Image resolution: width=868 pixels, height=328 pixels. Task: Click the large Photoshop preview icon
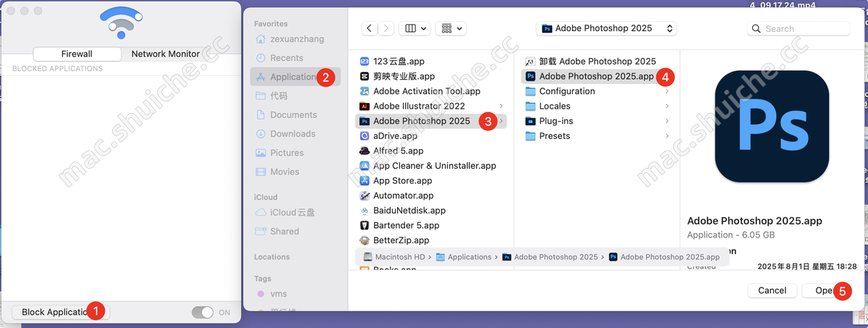coord(772,126)
